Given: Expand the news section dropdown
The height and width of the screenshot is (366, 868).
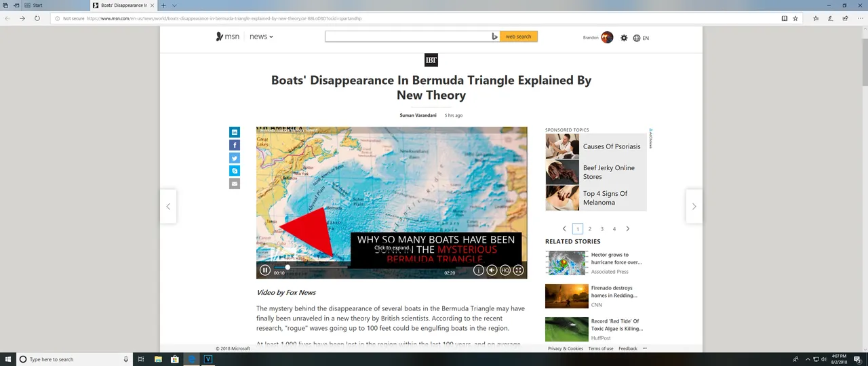Looking at the screenshot, I should [261, 37].
